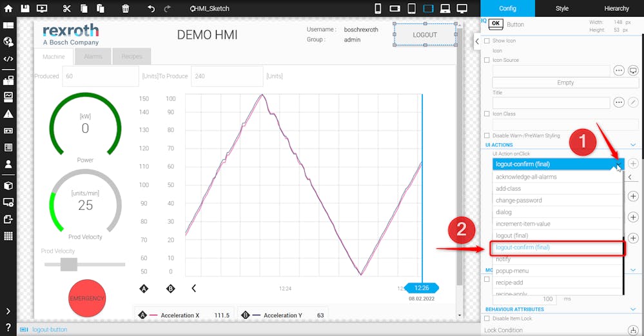Collapse the properties panel with left chevron
The width and height of the screenshot is (644, 336).
point(476,41)
